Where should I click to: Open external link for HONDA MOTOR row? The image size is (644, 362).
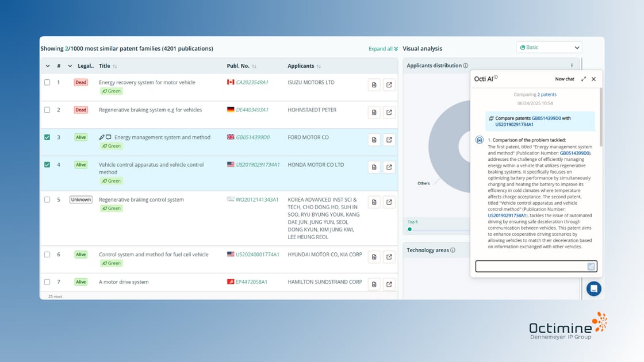(389, 167)
